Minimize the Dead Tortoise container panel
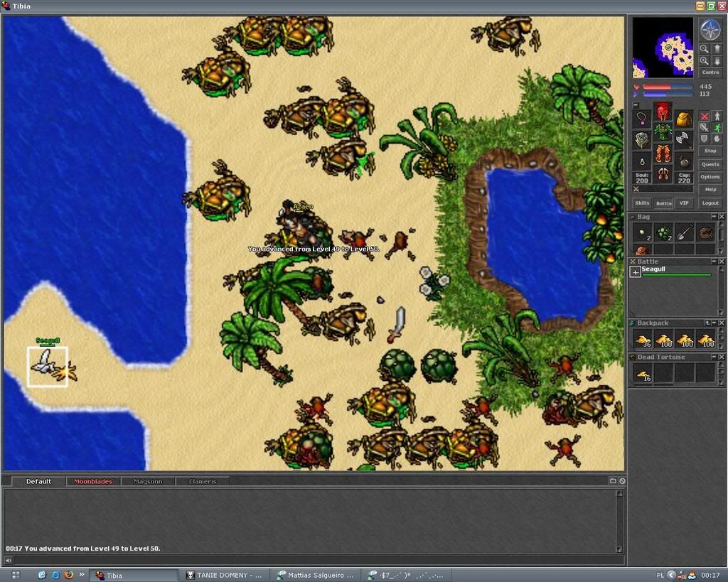Screen dimensions: 728x582 [714, 357]
